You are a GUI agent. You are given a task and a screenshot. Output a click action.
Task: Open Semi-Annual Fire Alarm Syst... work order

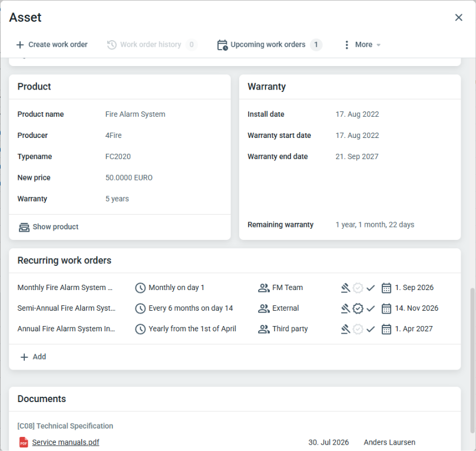[x=67, y=308]
